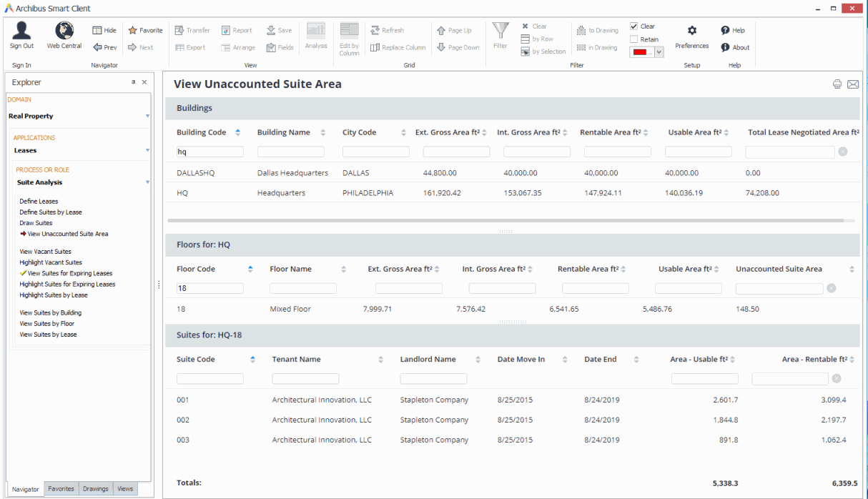Enable the Retain filter checkbox

(634, 39)
